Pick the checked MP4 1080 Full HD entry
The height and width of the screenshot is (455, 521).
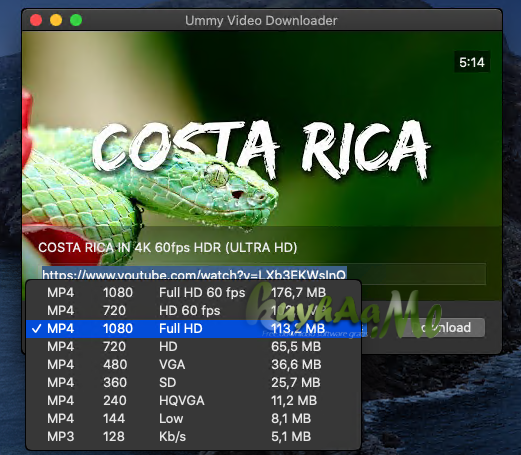pos(193,329)
